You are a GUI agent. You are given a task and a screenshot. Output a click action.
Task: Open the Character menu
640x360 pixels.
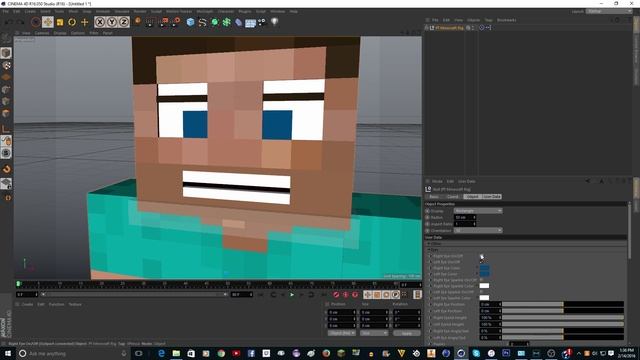pos(226,11)
